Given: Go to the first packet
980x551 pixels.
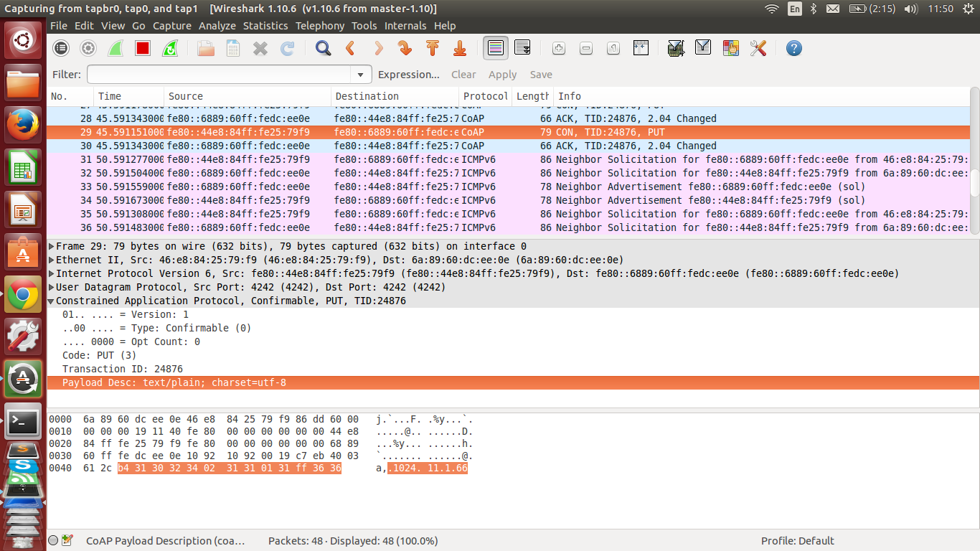Looking at the screenshot, I should (433, 48).
